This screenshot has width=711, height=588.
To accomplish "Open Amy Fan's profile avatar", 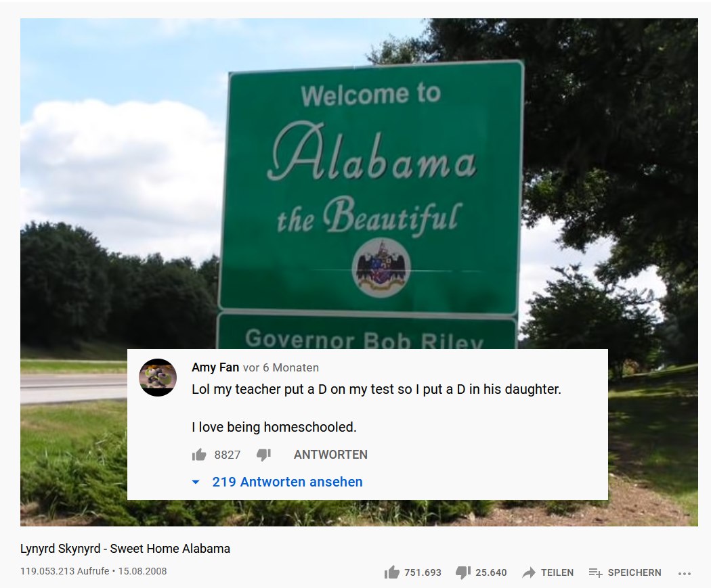I will click(158, 378).
